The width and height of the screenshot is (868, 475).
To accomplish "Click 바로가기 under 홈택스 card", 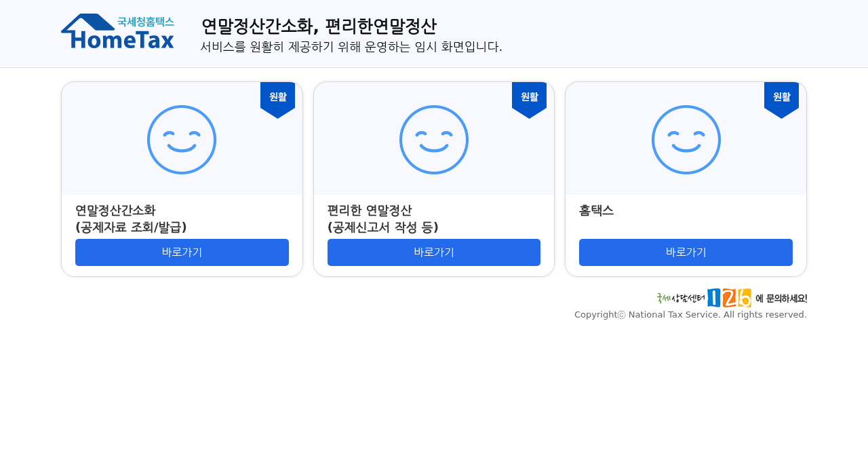I will [686, 252].
